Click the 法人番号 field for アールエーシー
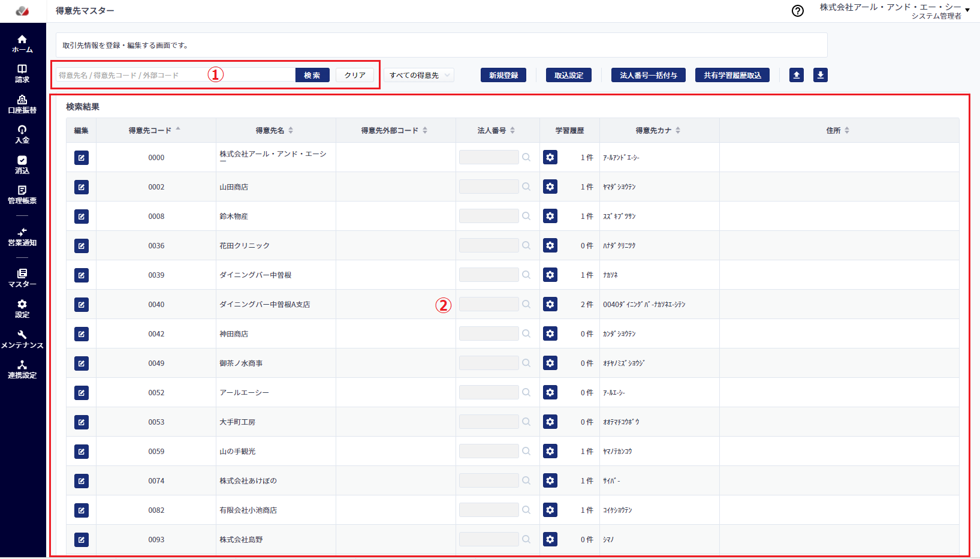This screenshot has width=980, height=559. 489,392
